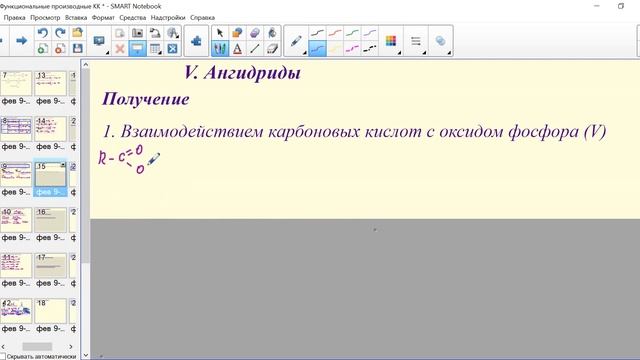Image resolution: width=640 pixels, height=360 pixels.
Task: Undo the last action
Action: pos(42,33)
